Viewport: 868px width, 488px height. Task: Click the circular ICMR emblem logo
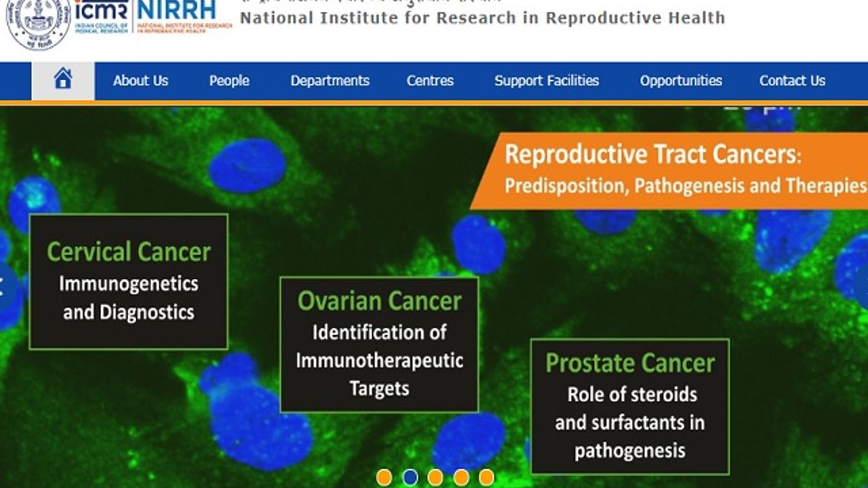pyautogui.click(x=38, y=23)
